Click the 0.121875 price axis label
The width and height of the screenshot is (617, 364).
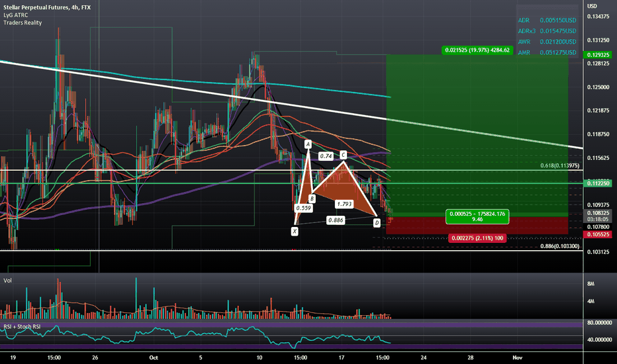[x=598, y=111]
